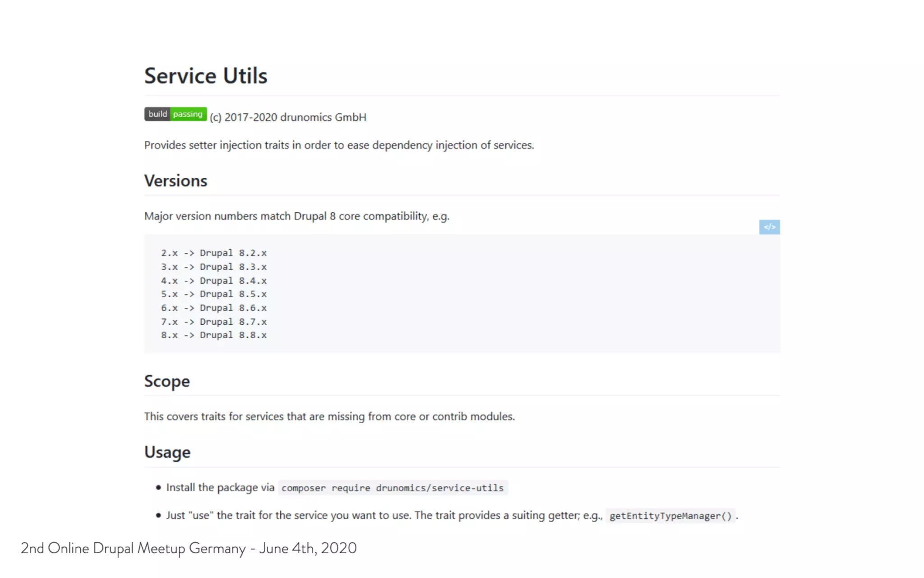Click the Versions heading

coord(176,181)
